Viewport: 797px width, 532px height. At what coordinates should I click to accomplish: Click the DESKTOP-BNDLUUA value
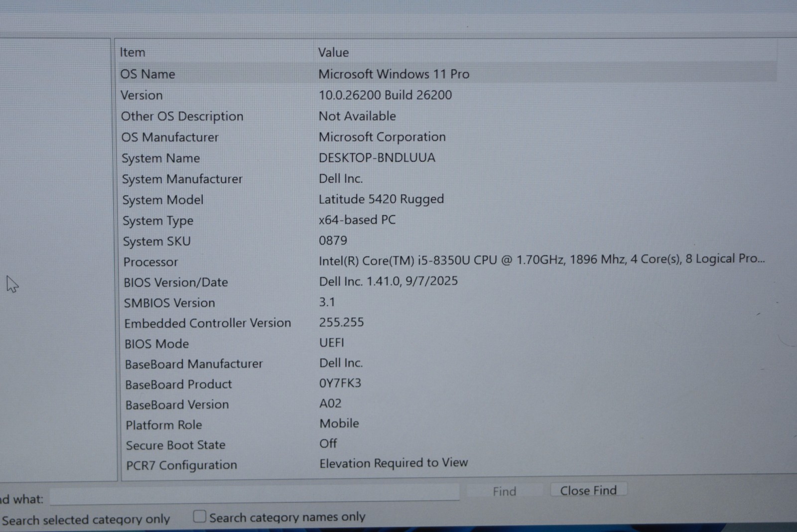pyautogui.click(x=377, y=157)
